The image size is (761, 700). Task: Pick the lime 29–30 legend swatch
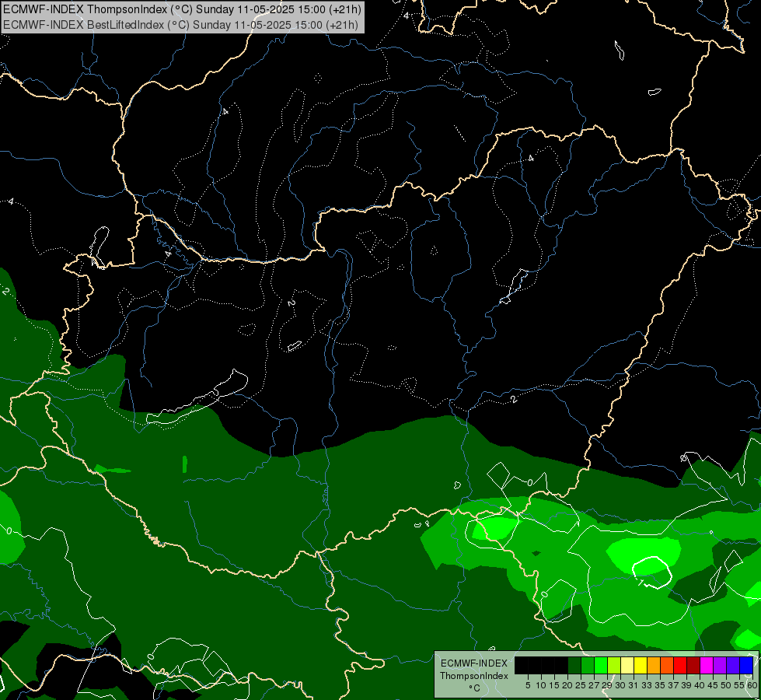click(x=614, y=665)
